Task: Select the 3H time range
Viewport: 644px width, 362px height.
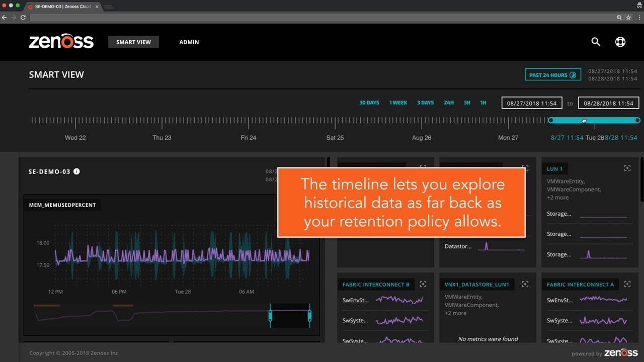Action: point(467,103)
